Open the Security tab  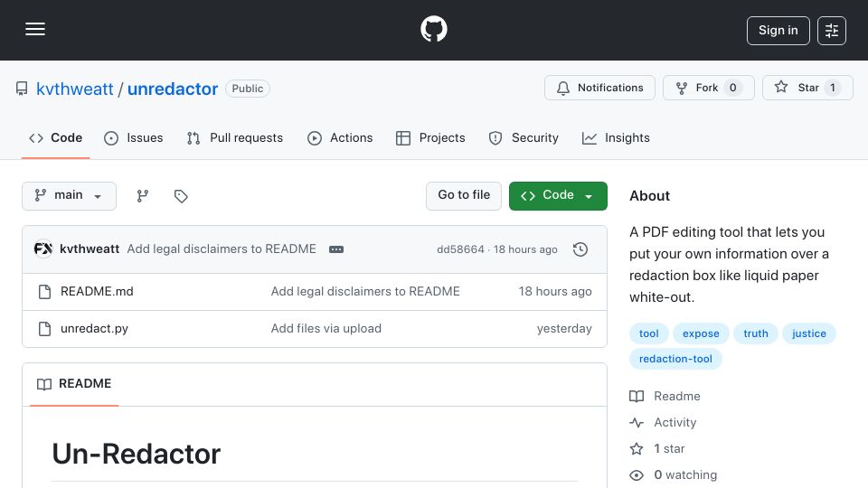[524, 137]
